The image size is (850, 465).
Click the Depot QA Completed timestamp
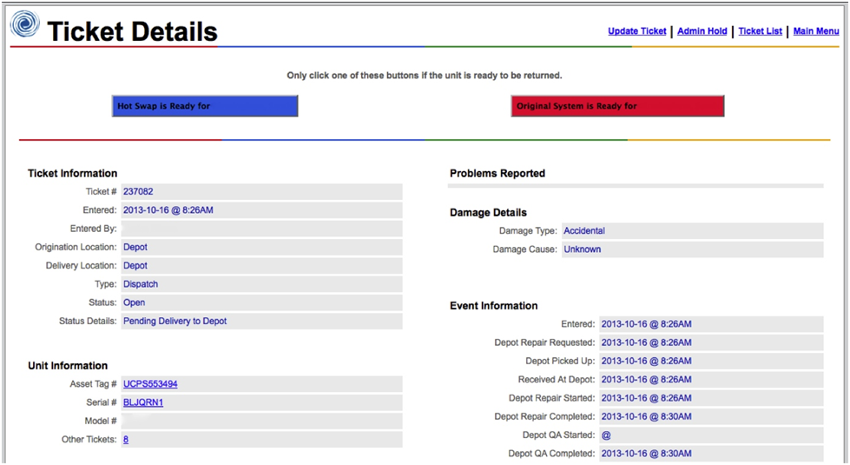[646, 453]
